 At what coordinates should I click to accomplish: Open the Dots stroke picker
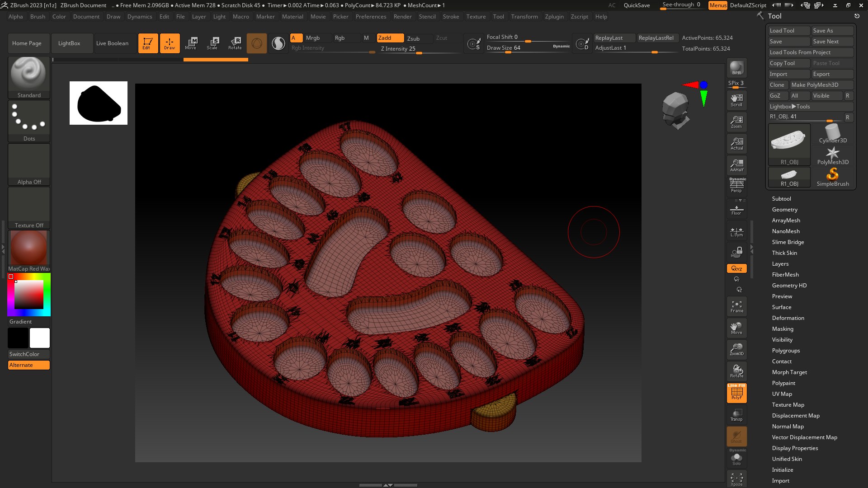point(29,121)
